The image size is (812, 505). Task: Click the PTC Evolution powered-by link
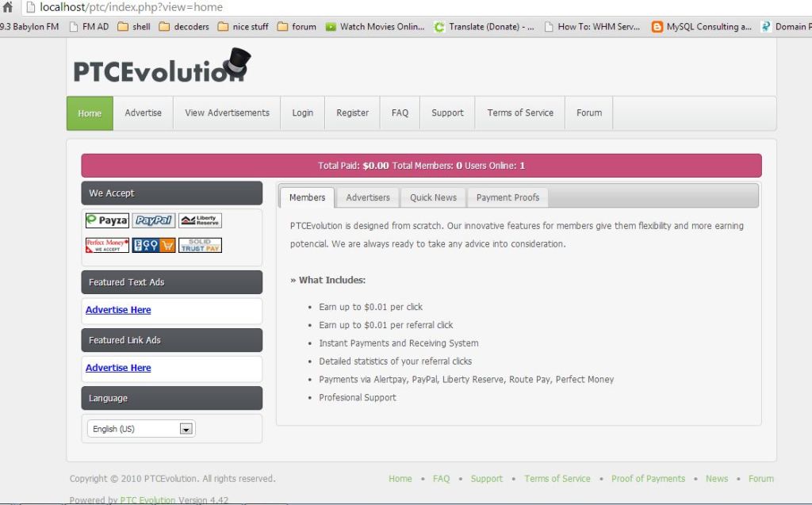coord(147,499)
